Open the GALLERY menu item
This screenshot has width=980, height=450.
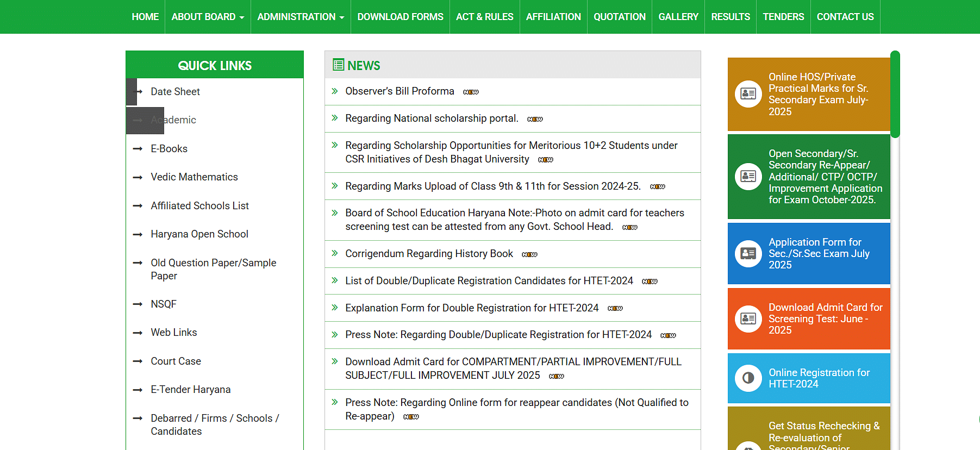pyautogui.click(x=678, y=17)
